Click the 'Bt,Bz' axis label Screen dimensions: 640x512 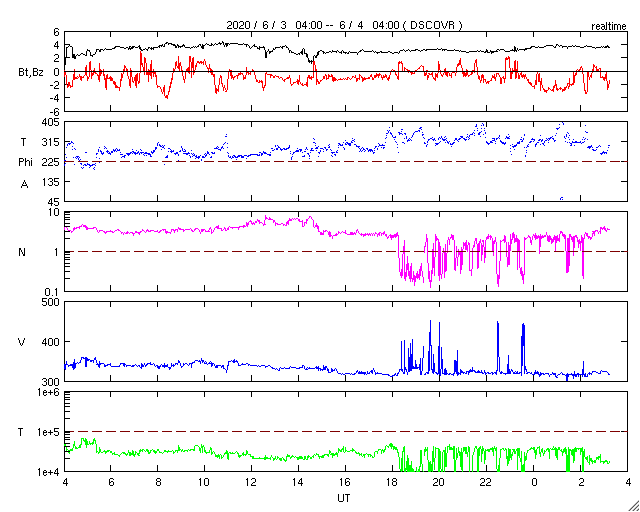click(31, 73)
